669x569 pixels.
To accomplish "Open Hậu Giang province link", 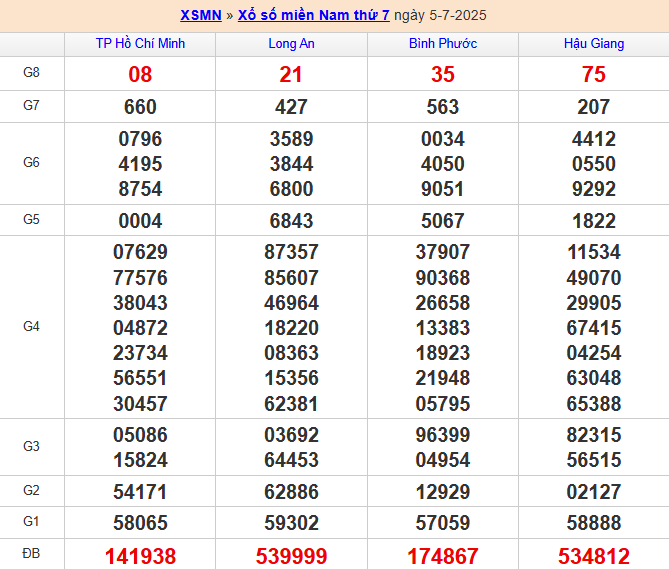I will 594,44.
